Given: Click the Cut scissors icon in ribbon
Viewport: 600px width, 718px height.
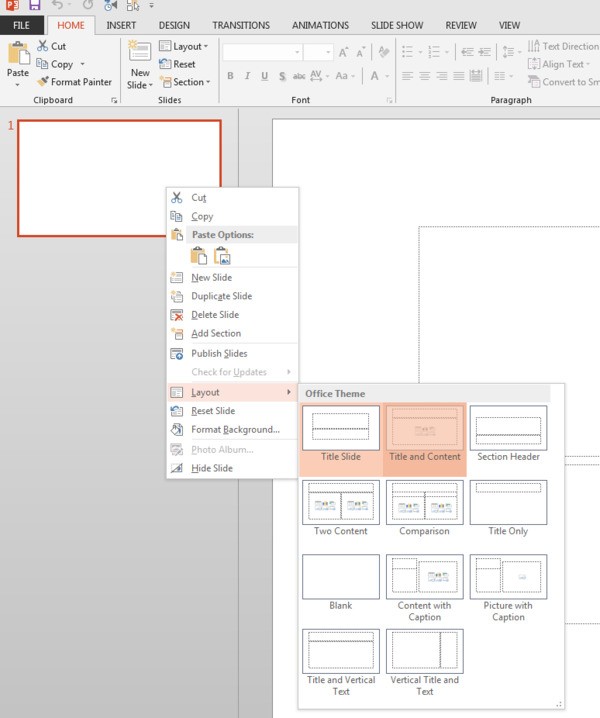Looking at the screenshot, I should click(x=43, y=46).
